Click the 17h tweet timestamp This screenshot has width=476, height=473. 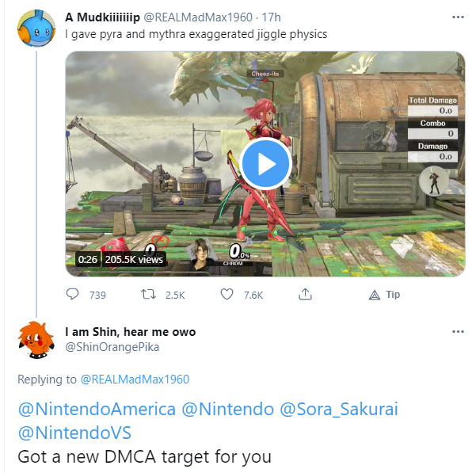point(270,17)
